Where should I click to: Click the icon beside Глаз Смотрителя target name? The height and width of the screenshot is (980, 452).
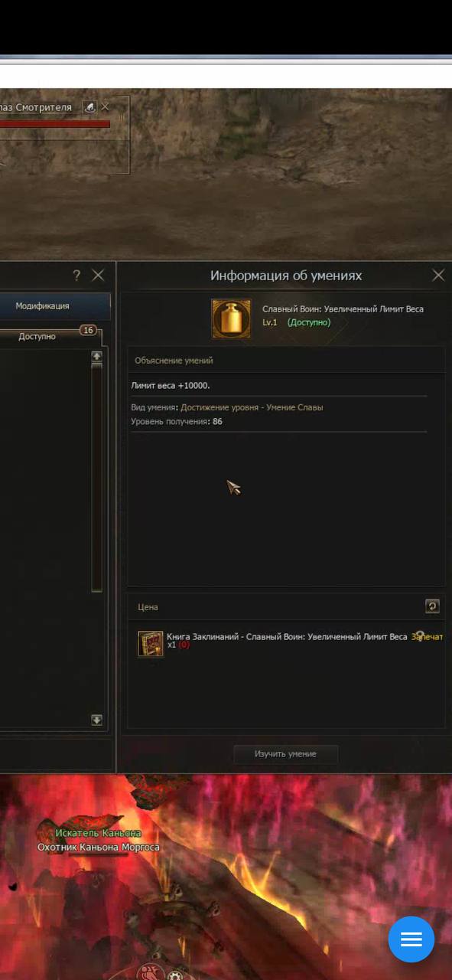pos(89,107)
